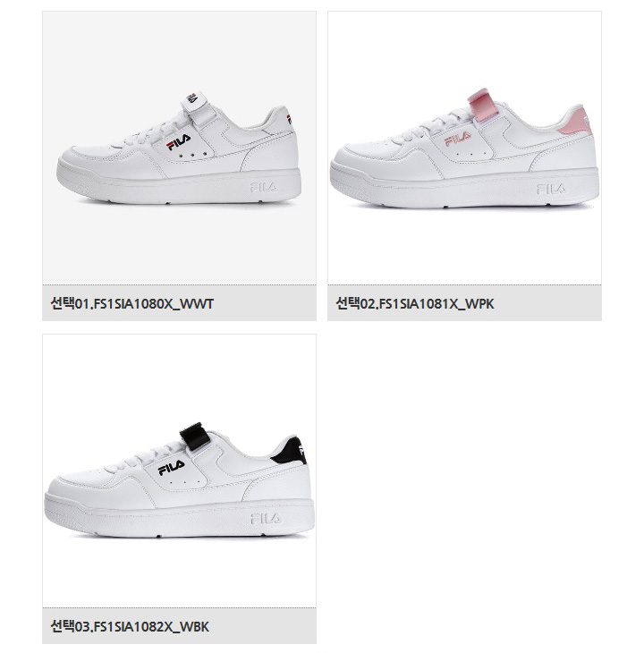Click the black FILA side logo on WBK sneaker

coord(171,467)
